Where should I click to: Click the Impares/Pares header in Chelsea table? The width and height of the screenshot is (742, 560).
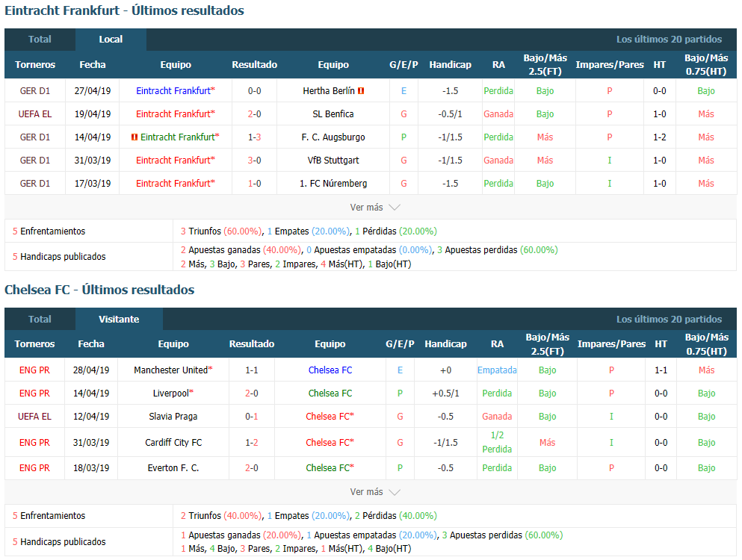[x=611, y=344]
